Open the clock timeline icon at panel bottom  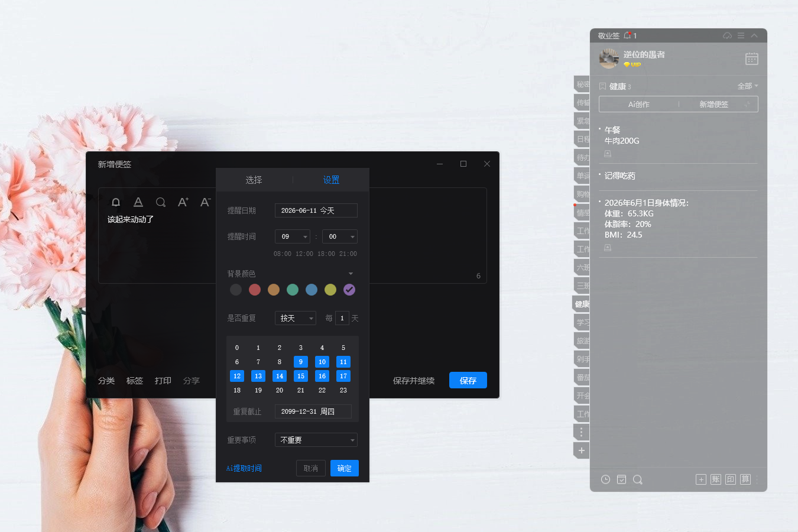coord(605,479)
